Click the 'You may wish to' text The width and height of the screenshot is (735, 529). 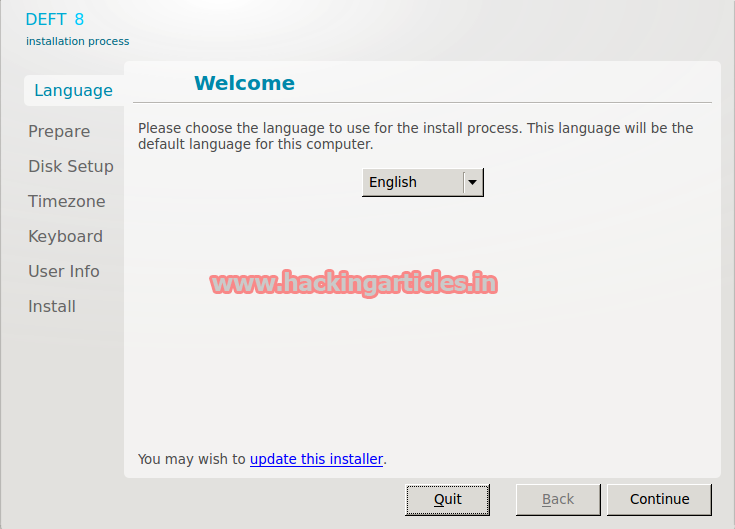(x=192, y=459)
